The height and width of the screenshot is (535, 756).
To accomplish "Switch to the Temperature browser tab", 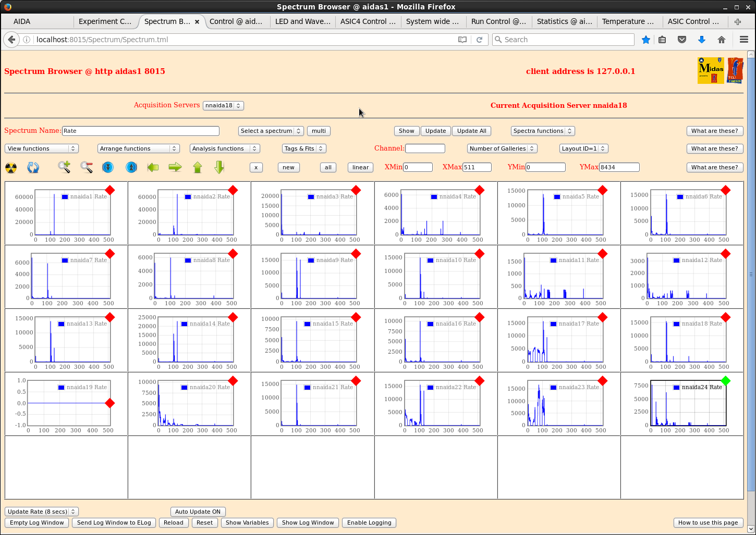I will pyautogui.click(x=629, y=21).
